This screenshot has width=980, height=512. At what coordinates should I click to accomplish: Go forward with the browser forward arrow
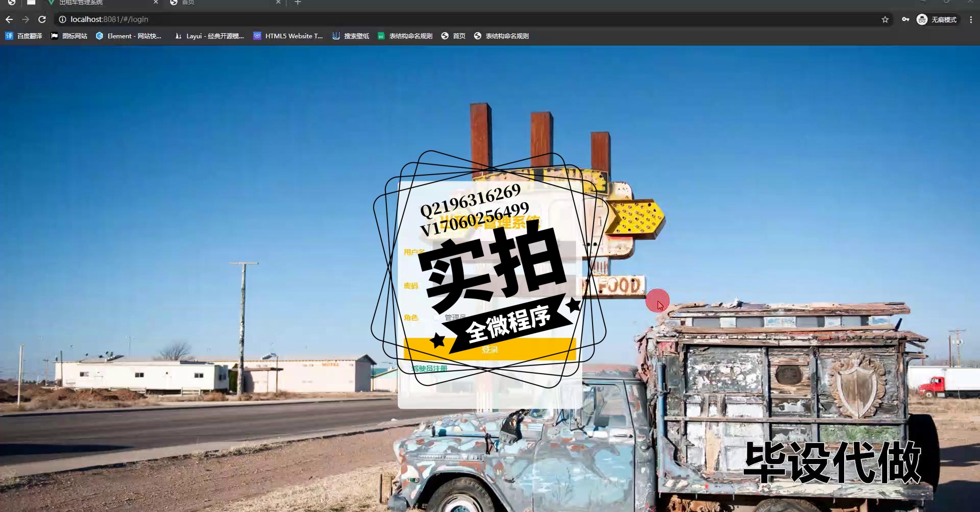tap(26, 19)
